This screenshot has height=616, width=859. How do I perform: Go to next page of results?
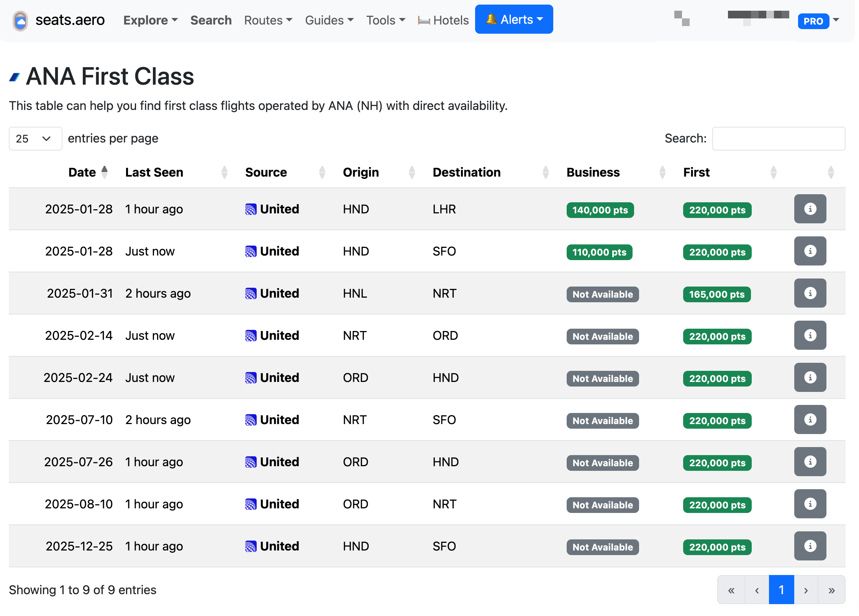click(x=806, y=590)
